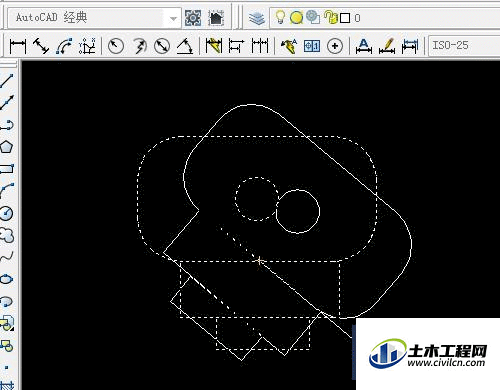Toggle layer 0 viewport freeze icon
The width and height of the screenshot is (500, 390).
pos(313,18)
